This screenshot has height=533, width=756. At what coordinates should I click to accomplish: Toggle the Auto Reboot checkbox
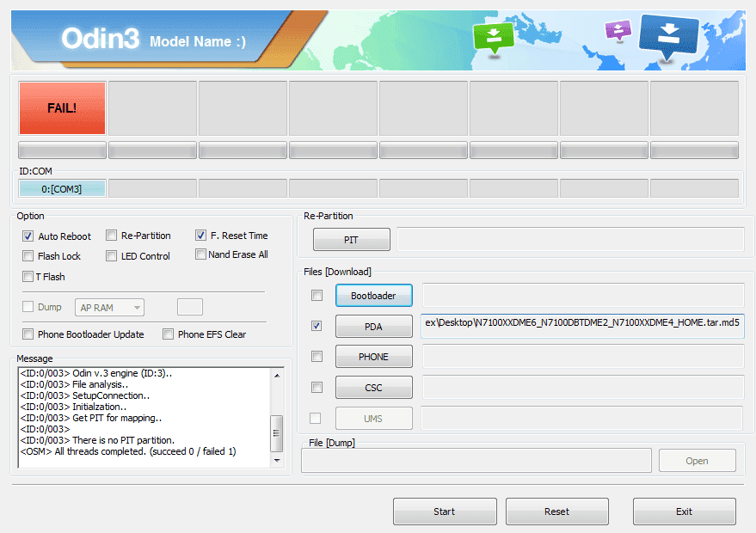[28, 236]
